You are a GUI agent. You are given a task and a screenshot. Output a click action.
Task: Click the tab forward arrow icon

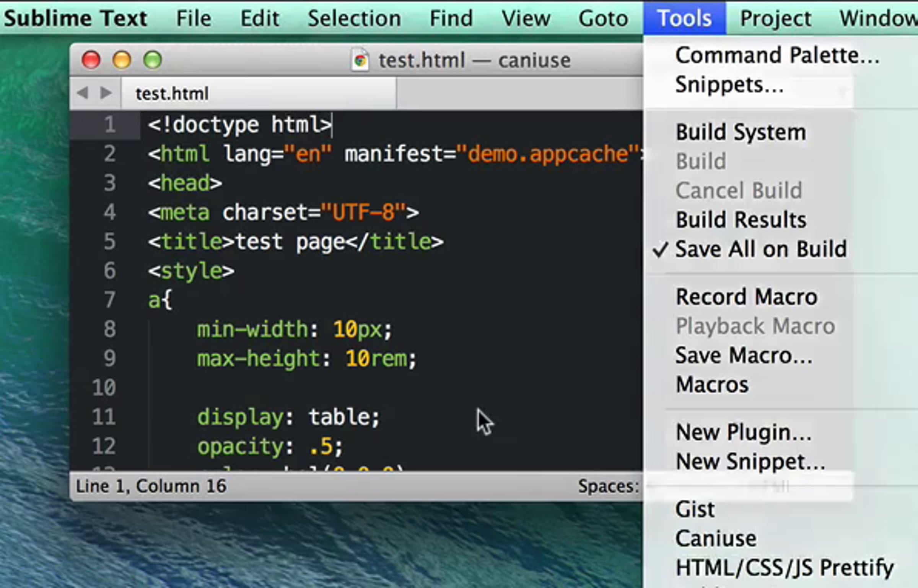pyautogui.click(x=106, y=93)
